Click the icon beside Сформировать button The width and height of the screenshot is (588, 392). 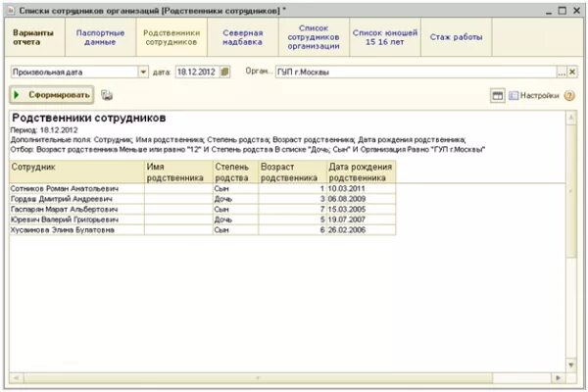click(107, 95)
